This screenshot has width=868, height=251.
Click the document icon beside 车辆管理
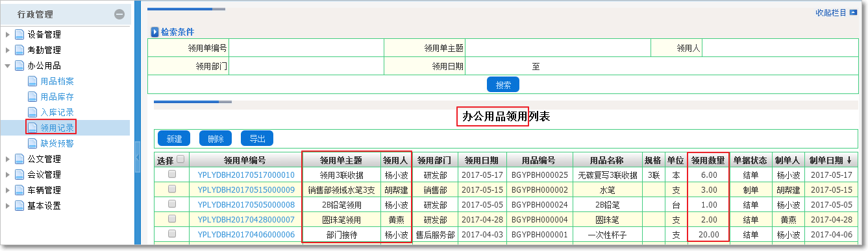point(19,190)
